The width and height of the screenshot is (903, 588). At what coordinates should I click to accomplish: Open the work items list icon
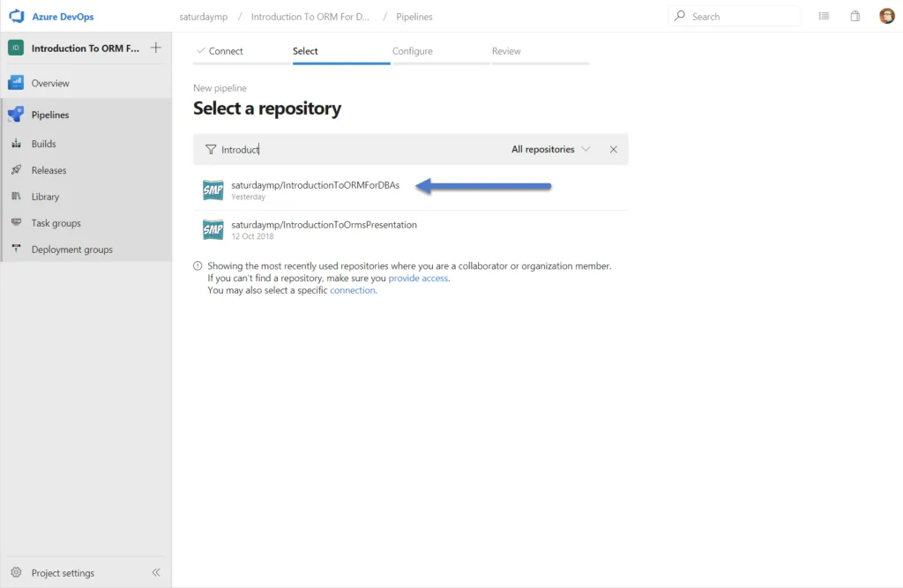coord(825,16)
